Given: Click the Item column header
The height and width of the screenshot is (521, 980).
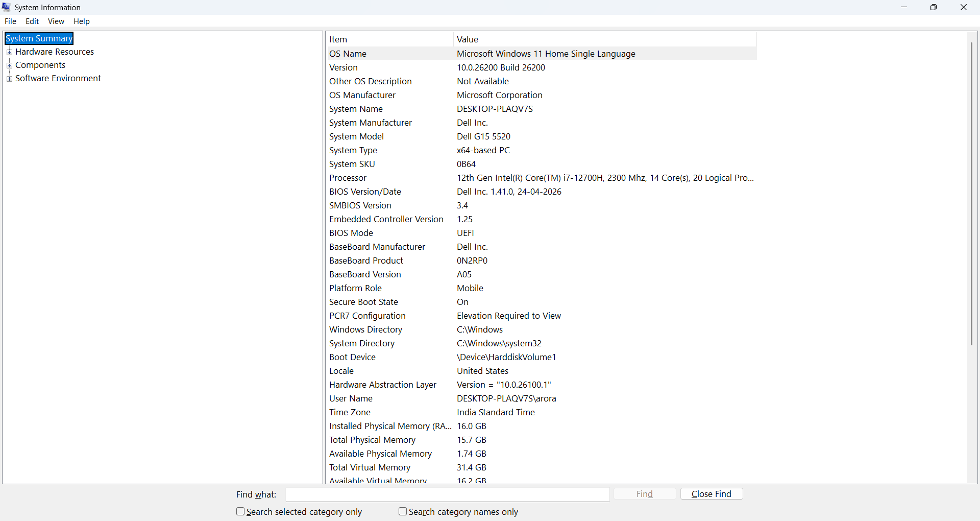Looking at the screenshot, I should (389, 39).
